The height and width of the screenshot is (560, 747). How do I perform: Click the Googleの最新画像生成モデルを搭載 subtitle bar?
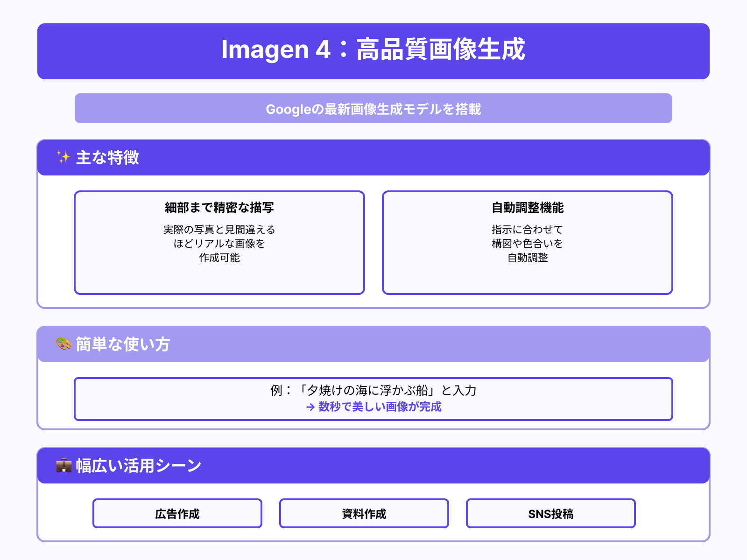[373, 109]
